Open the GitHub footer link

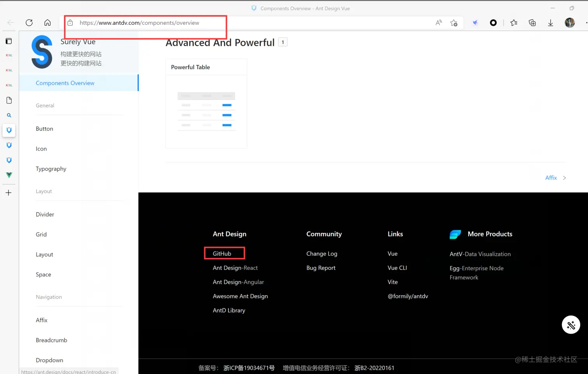point(222,254)
